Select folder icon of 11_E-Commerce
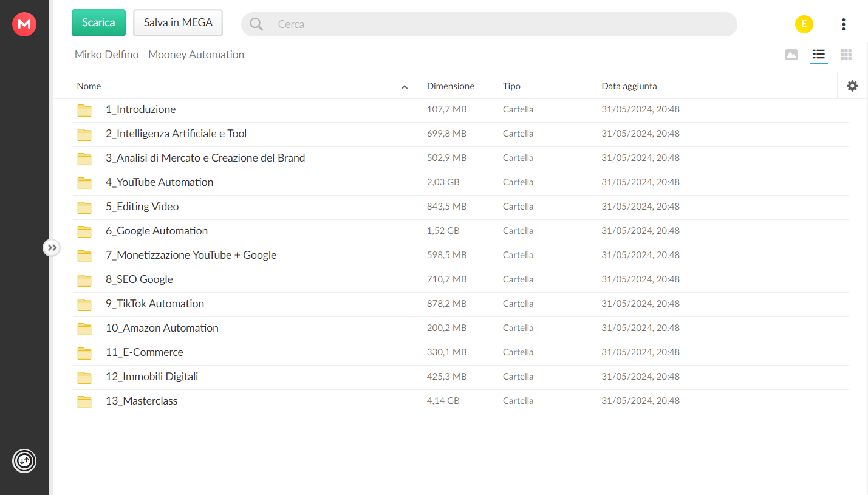This screenshot has width=868, height=495. 84,353
